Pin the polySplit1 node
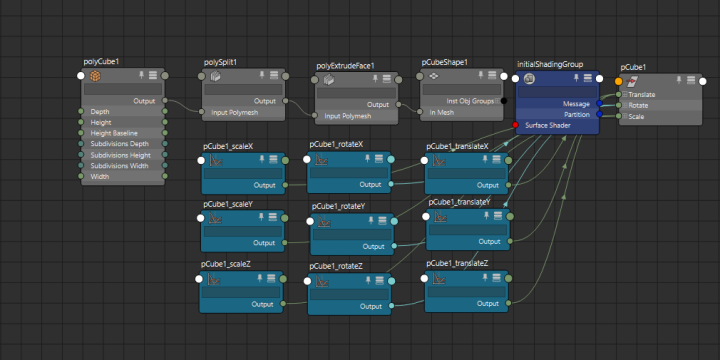The height and width of the screenshot is (360, 720). tap(262, 75)
